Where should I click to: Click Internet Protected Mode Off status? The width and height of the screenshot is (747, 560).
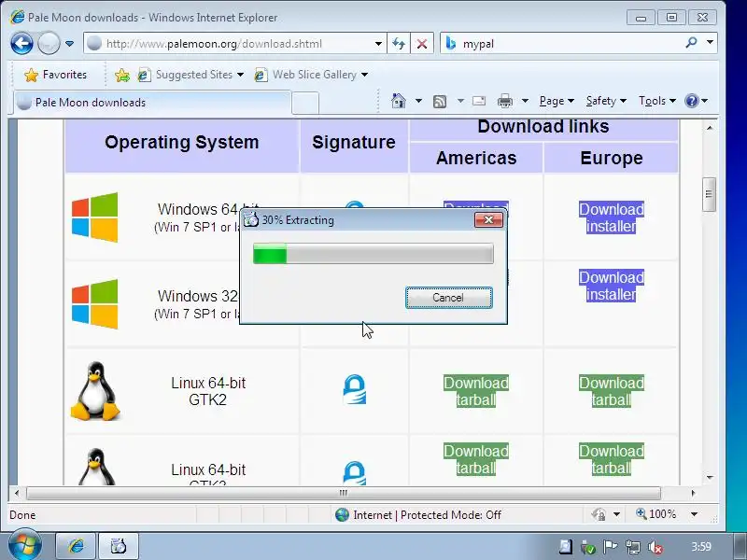click(x=417, y=515)
